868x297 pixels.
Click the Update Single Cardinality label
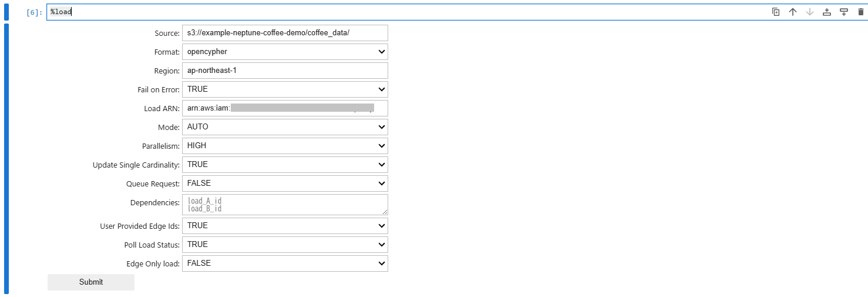click(136, 165)
